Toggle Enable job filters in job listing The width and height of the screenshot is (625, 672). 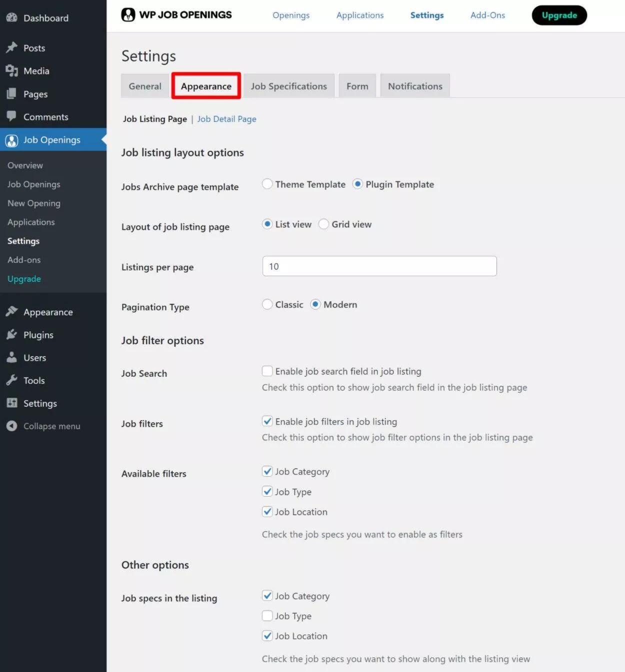267,421
